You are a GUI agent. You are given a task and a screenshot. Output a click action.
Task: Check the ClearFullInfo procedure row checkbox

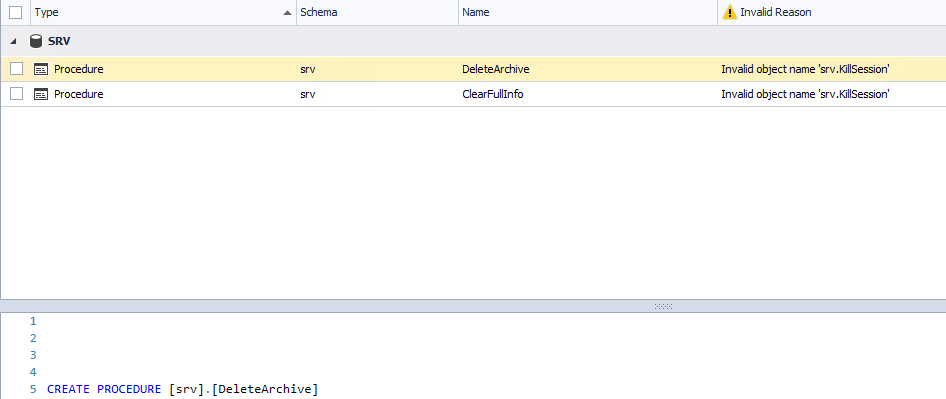pyautogui.click(x=16, y=94)
